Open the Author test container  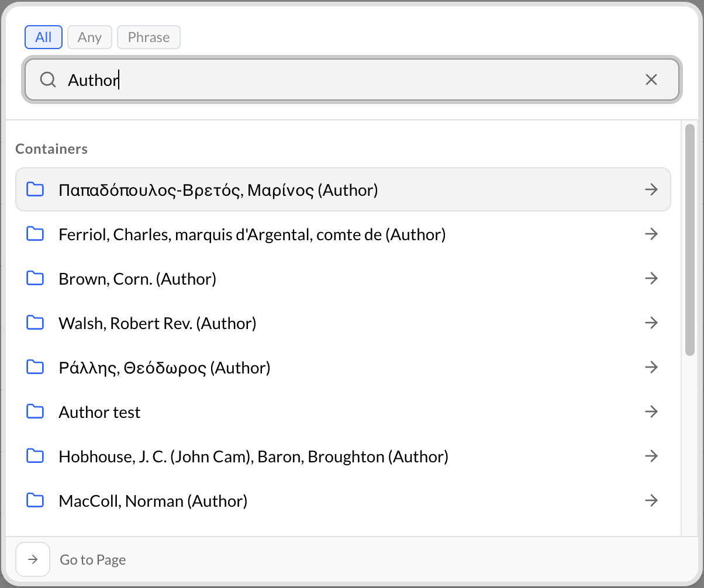point(100,412)
